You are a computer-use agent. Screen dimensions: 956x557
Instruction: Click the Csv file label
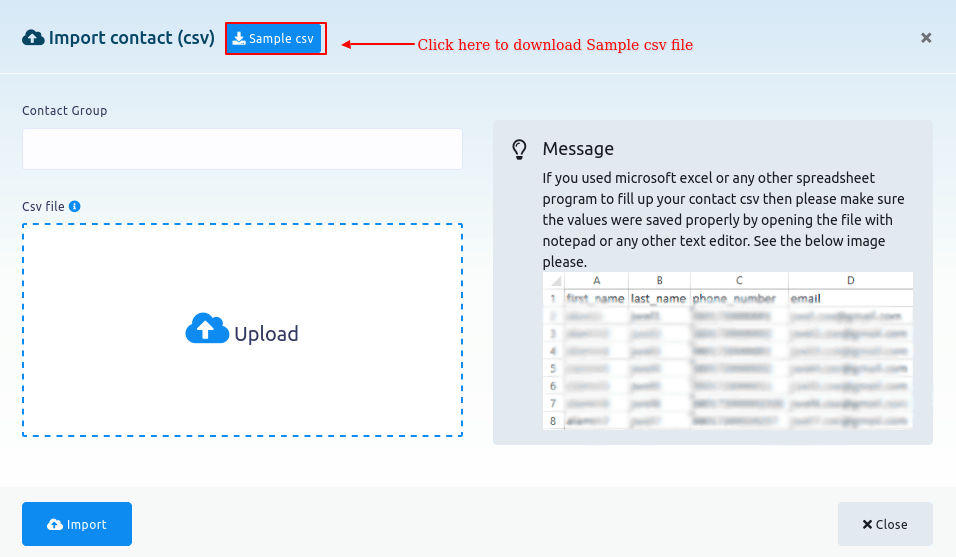43,207
